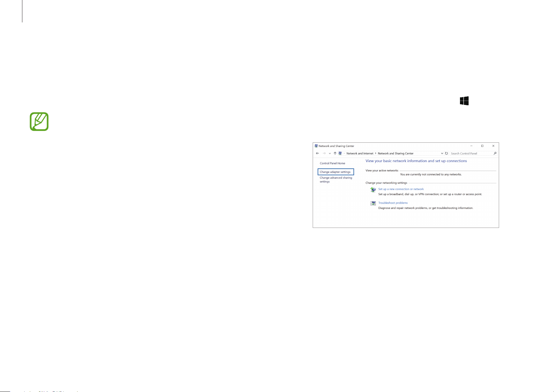Select 'Diagnose and repair network problems' description
554x392 pixels.
tap(426, 208)
